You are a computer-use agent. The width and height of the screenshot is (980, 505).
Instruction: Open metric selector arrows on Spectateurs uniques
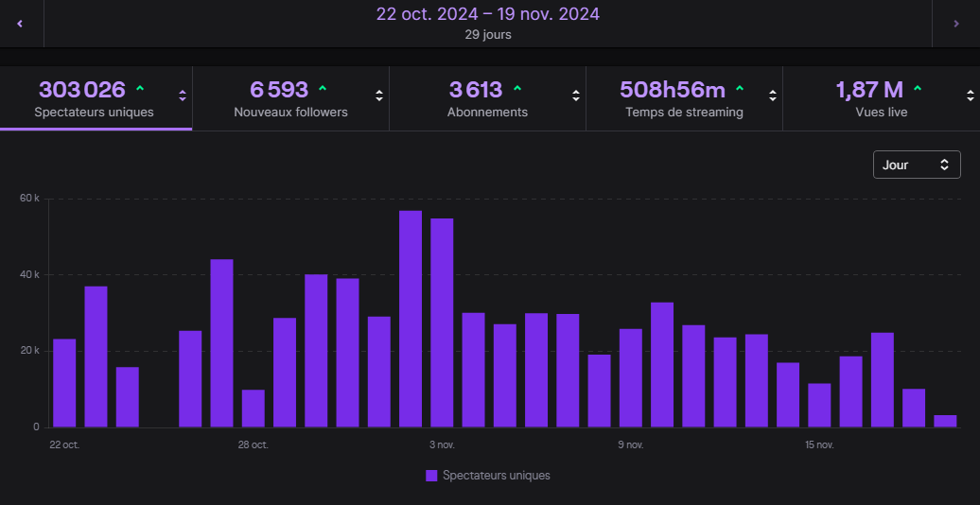click(183, 96)
